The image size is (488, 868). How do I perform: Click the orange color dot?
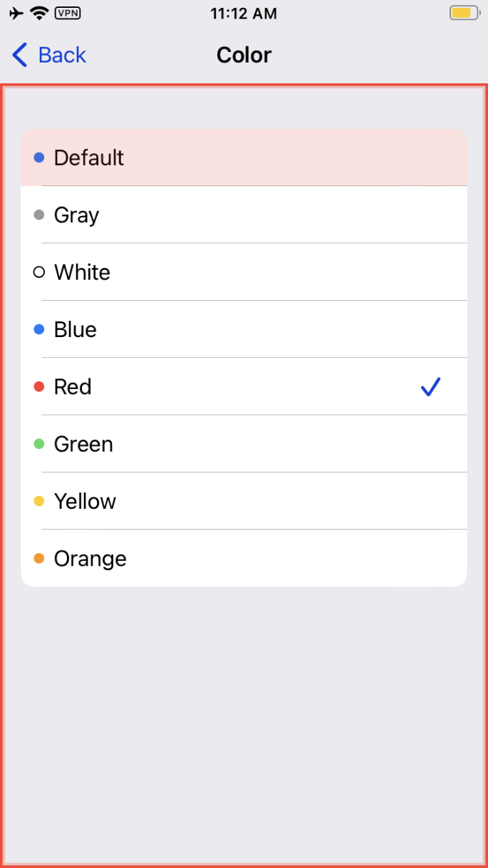point(39,559)
